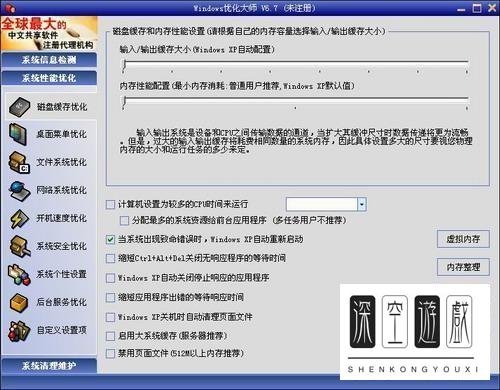Minimize the Windows优化大师 window
The image size is (500, 390).
(461, 8)
